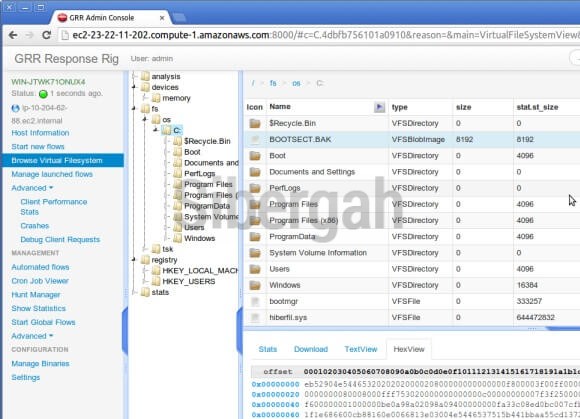Click the Boot folder icon in the table
This screenshot has height=419, width=580.
[x=255, y=156]
